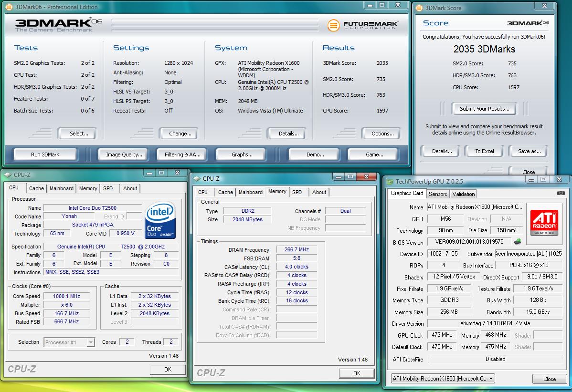The image size is (572, 392).
Task: Click OK in left CPU-Z window
Action: (x=168, y=370)
